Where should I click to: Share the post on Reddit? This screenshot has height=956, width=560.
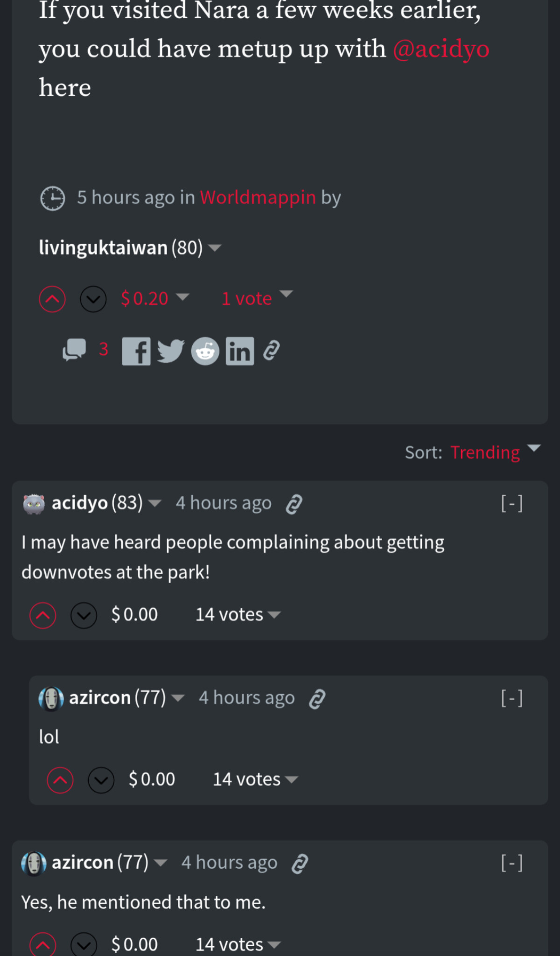[x=205, y=351]
